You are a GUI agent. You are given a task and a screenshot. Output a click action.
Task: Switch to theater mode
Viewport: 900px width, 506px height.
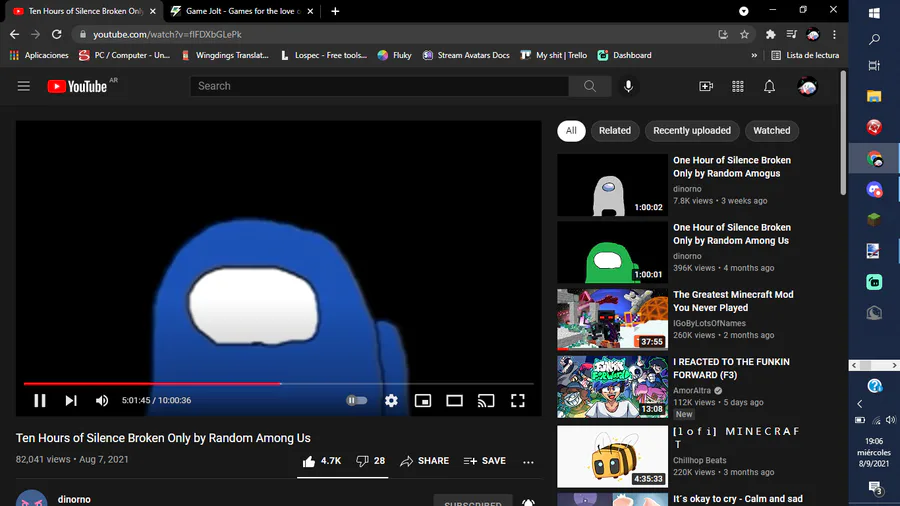click(455, 400)
